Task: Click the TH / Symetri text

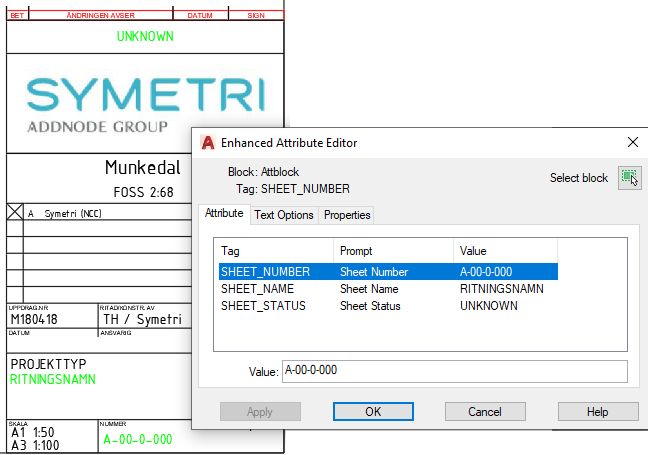Action: coord(142,319)
